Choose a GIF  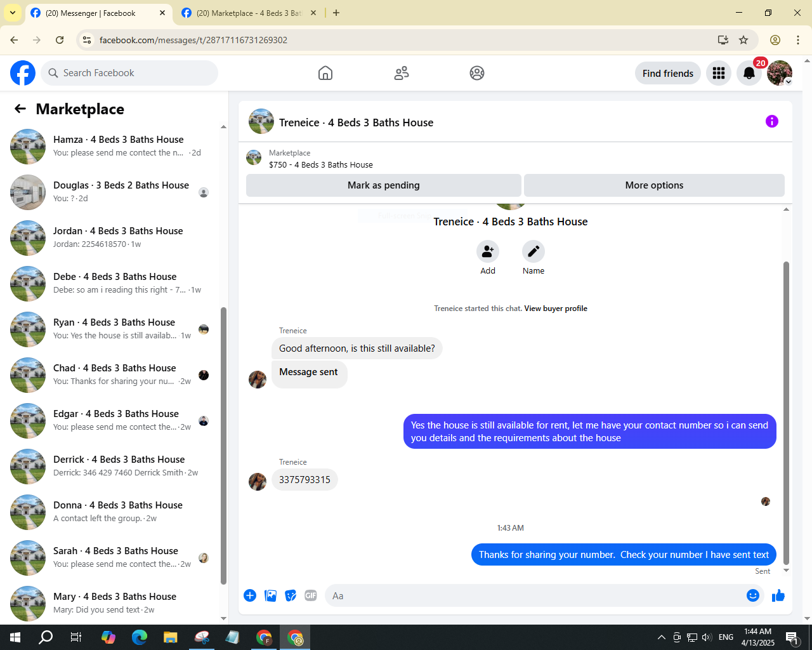pyautogui.click(x=311, y=595)
